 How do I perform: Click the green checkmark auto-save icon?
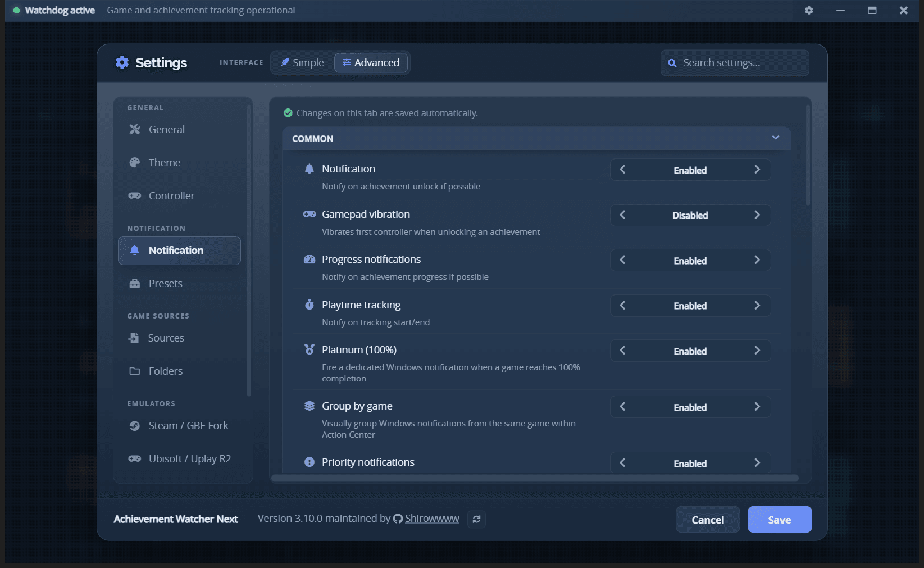click(x=288, y=113)
